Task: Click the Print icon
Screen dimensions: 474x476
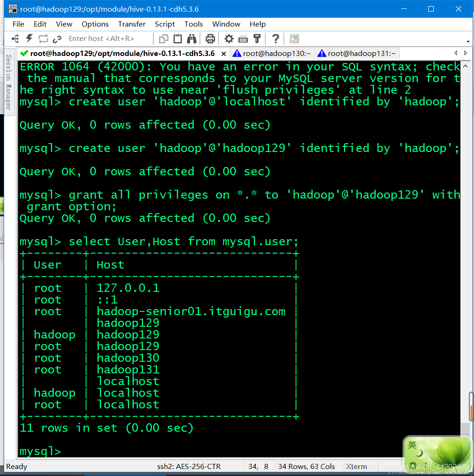Action: click(210, 39)
